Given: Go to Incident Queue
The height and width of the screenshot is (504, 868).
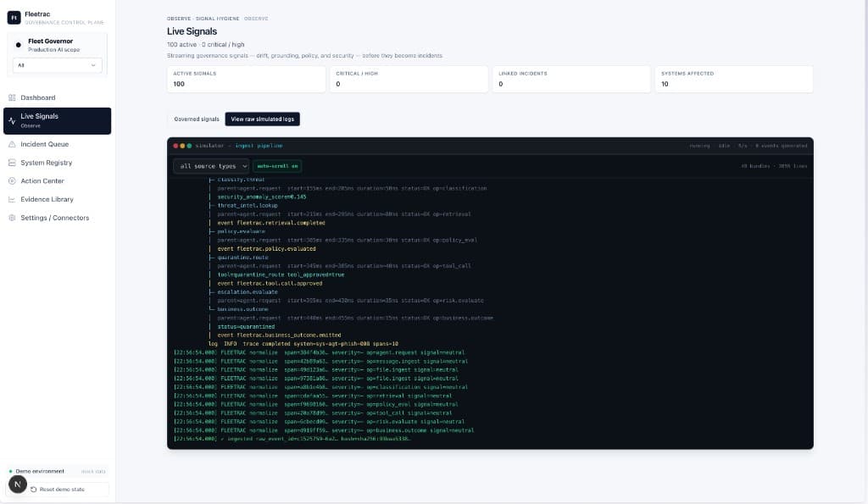Looking at the screenshot, I should (x=57, y=144).
